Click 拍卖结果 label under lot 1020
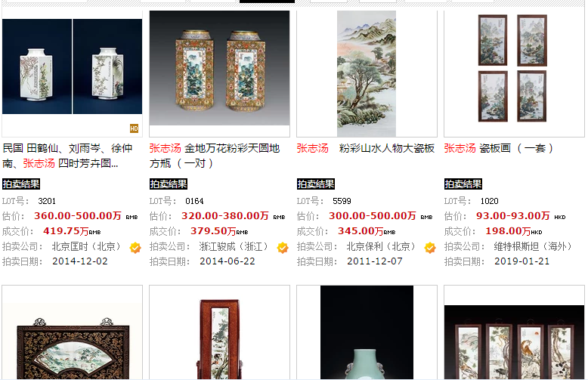 click(463, 184)
